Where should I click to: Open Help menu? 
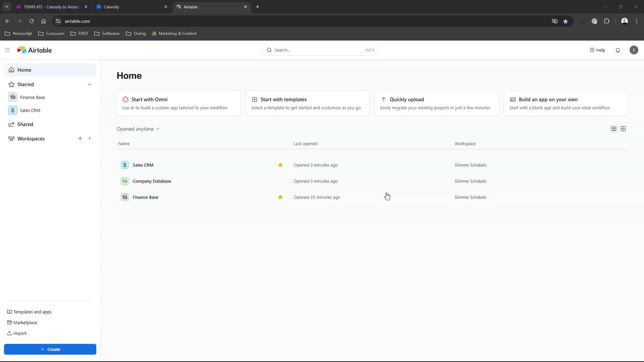(597, 50)
